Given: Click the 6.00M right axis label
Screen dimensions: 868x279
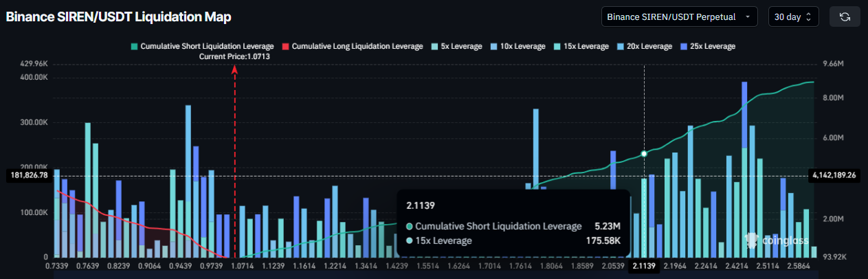Looking at the screenshot, I should click(x=832, y=137).
